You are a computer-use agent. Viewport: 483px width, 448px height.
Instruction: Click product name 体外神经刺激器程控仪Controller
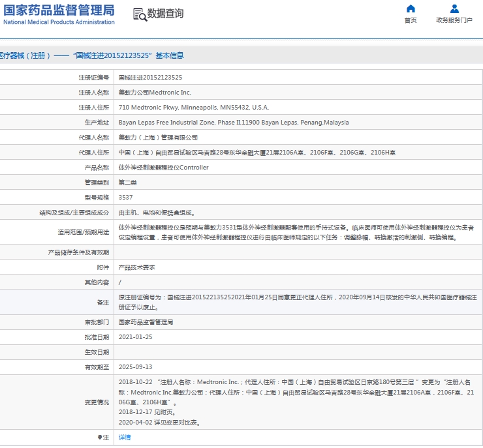pyautogui.click(x=164, y=168)
